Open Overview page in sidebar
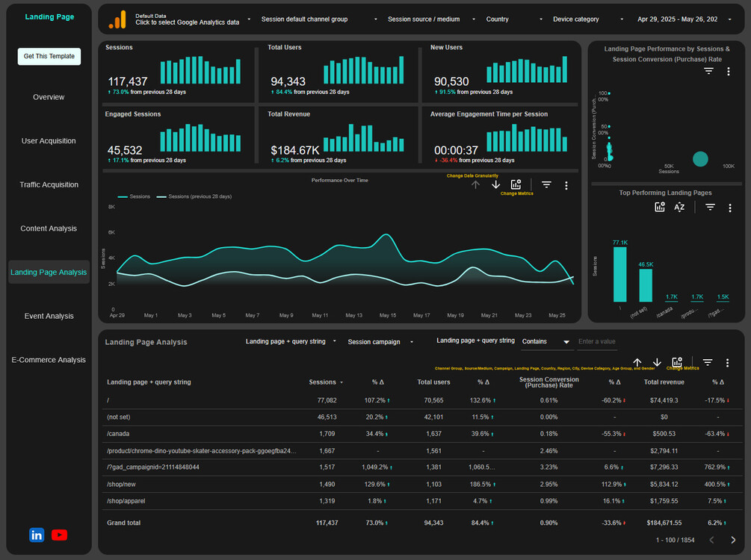 (x=49, y=97)
